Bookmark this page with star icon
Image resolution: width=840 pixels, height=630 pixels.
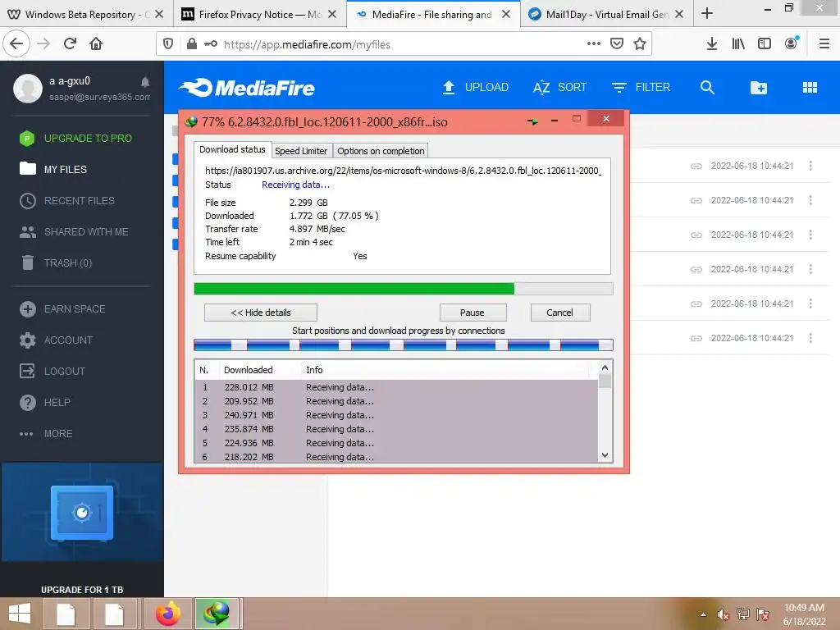pos(640,43)
